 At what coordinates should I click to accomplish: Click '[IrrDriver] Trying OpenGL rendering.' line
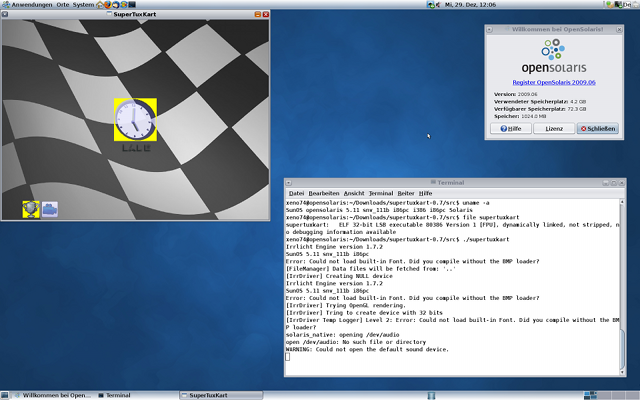click(346, 305)
